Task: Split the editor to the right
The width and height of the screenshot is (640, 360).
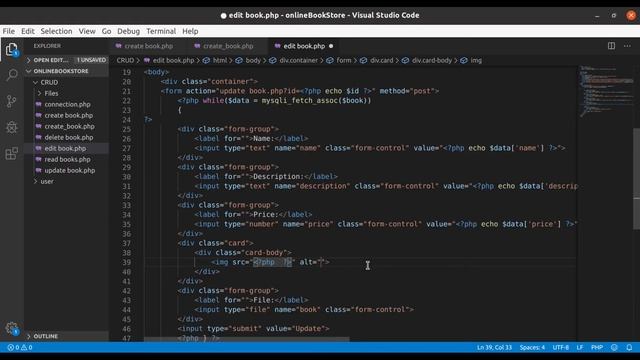Action: click(x=611, y=46)
